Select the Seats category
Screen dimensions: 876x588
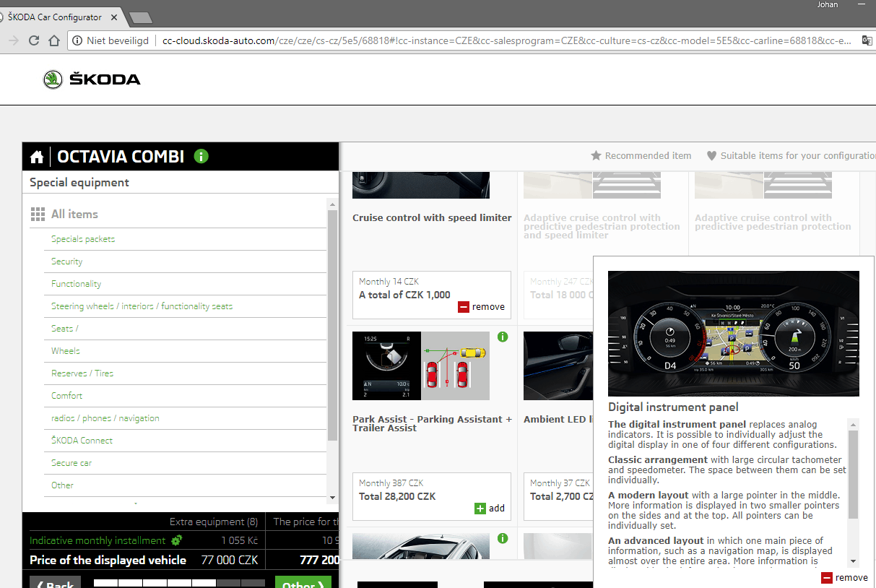pos(65,329)
